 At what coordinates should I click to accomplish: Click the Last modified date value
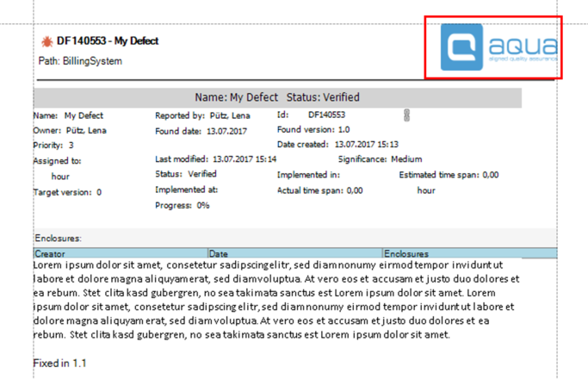[244, 159]
